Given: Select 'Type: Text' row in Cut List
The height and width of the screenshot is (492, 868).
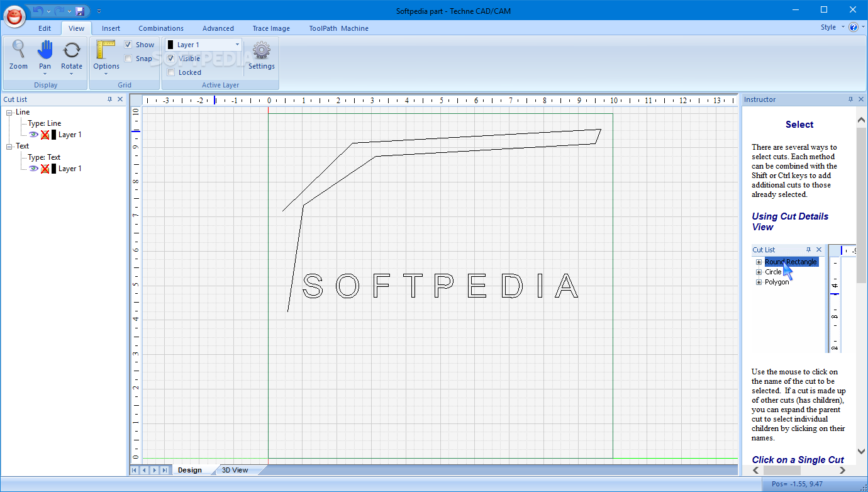Looking at the screenshot, I should coord(44,157).
